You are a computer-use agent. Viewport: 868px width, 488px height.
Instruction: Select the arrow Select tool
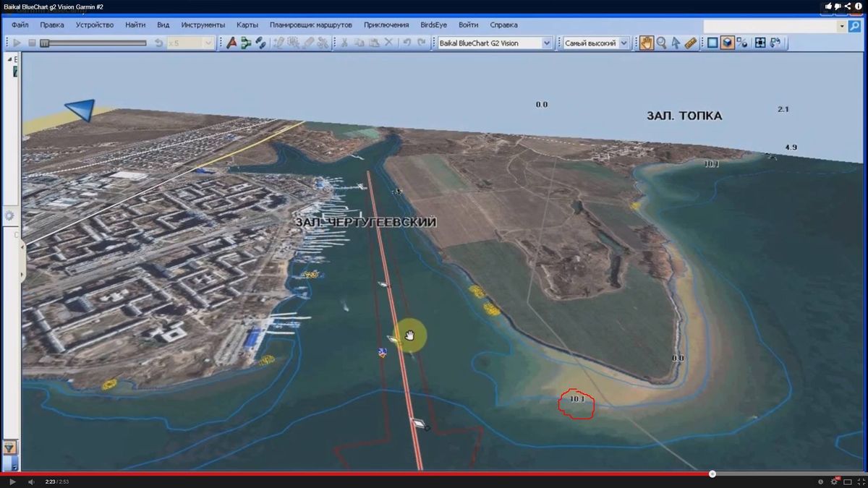676,43
